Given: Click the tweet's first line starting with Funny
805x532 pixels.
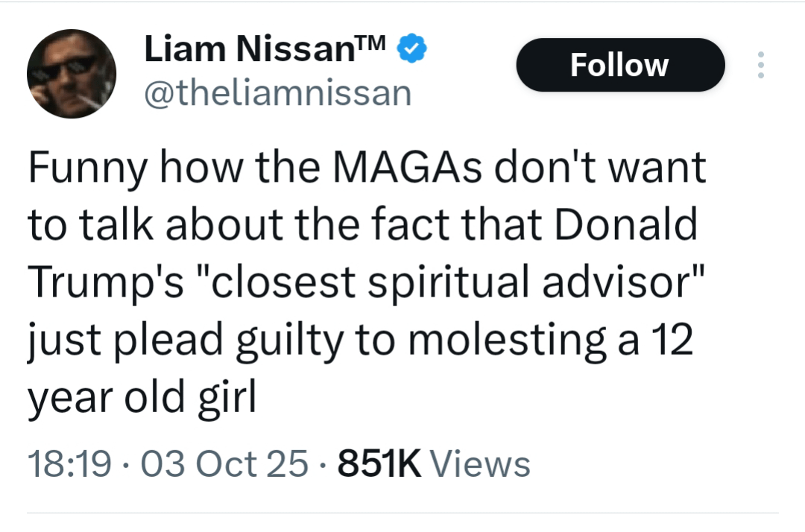Looking at the screenshot, I should pos(365,168).
